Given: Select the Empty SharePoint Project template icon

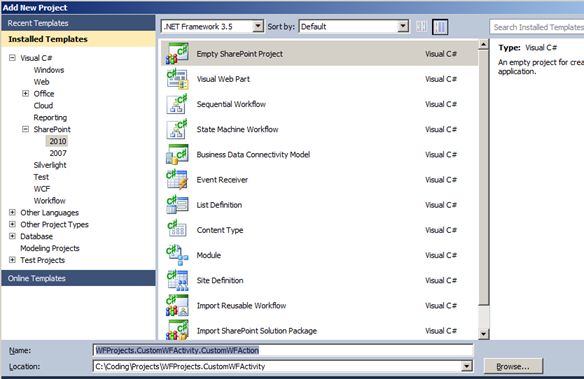Looking at the screenshot, I should pyautogui.click(x=177, y=54).
